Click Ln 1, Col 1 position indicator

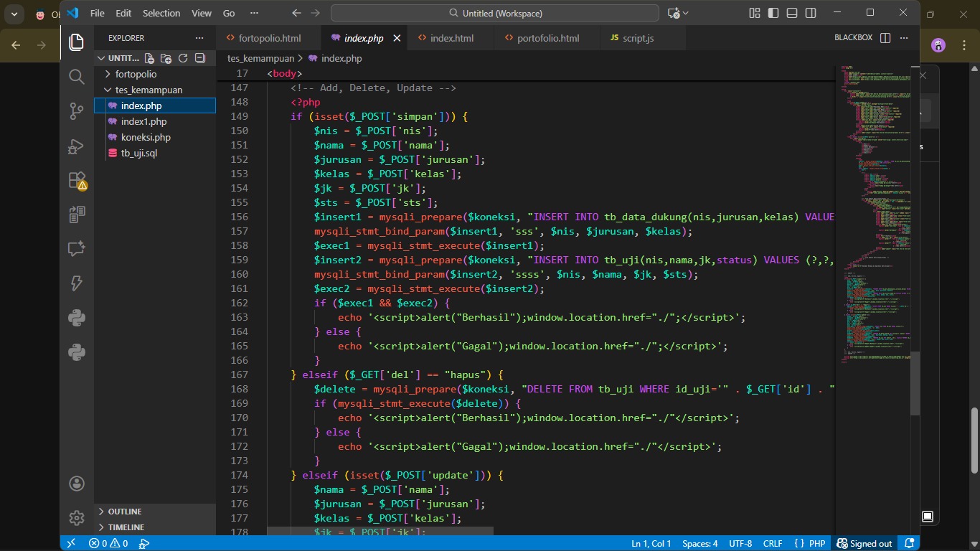(651, 543)
